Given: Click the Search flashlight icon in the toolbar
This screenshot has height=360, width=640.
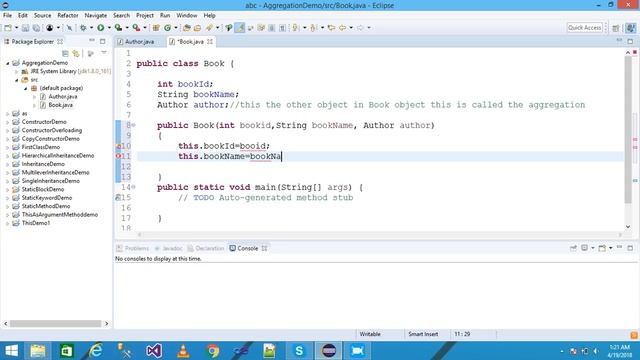Looking at the screenshot, I should click(x=209, y=28).
